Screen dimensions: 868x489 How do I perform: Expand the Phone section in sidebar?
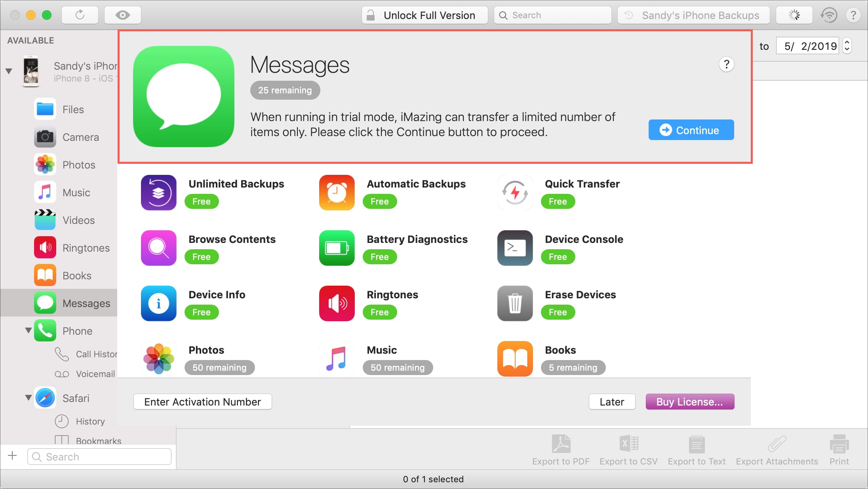pos(27,330)
